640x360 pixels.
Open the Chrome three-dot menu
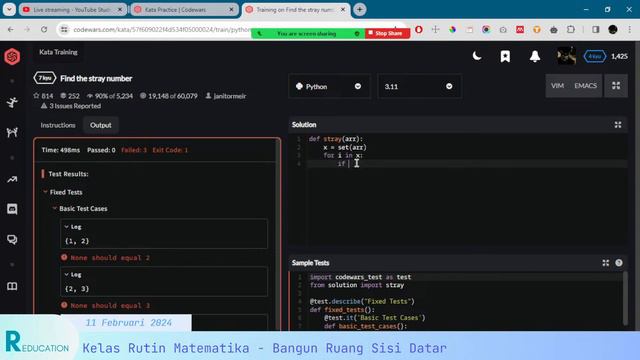click(630, 29)
